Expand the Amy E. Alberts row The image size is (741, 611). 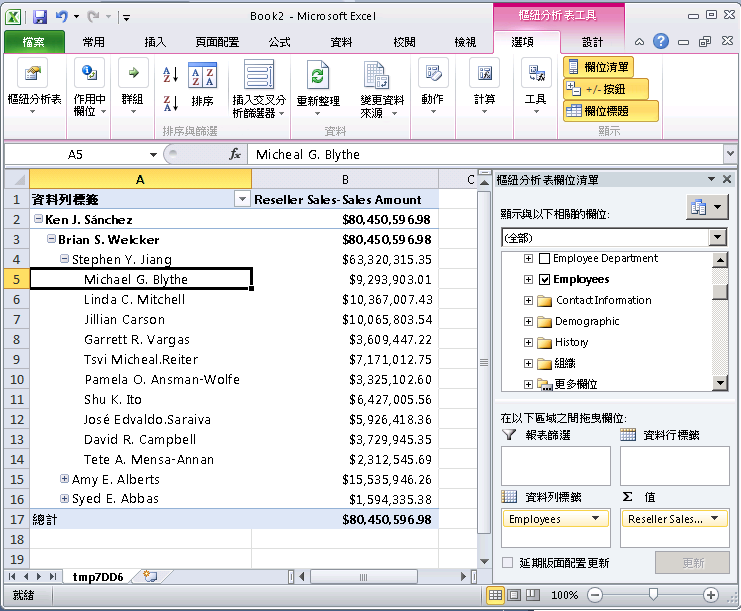[x=64, y=479]
